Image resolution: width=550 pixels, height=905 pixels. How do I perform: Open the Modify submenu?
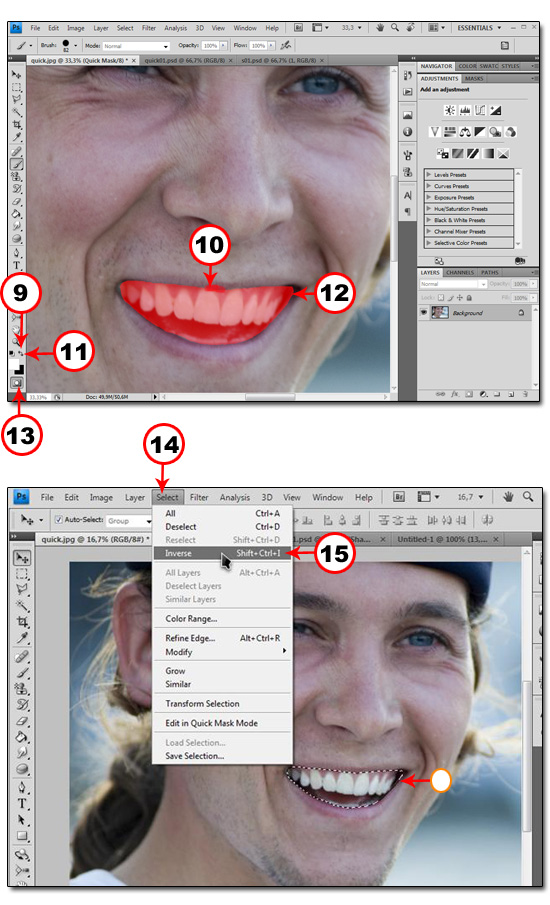[222, 652]
